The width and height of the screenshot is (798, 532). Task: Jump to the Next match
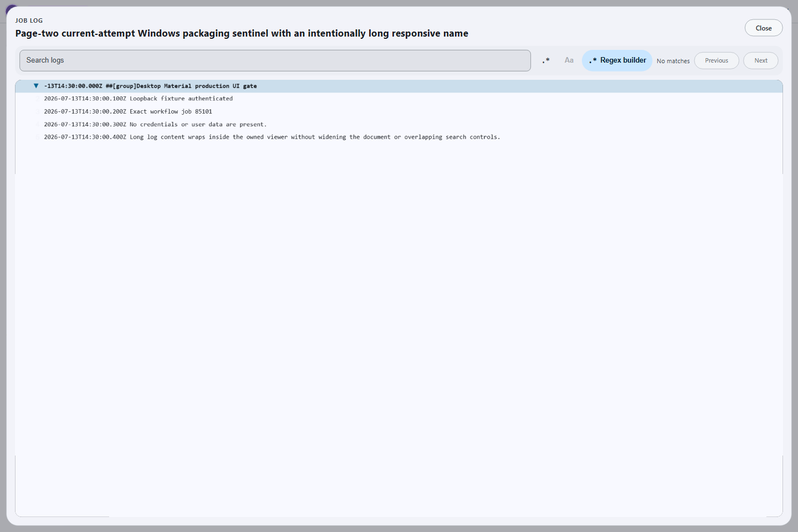pyautogui.click(x=761, y=60)
